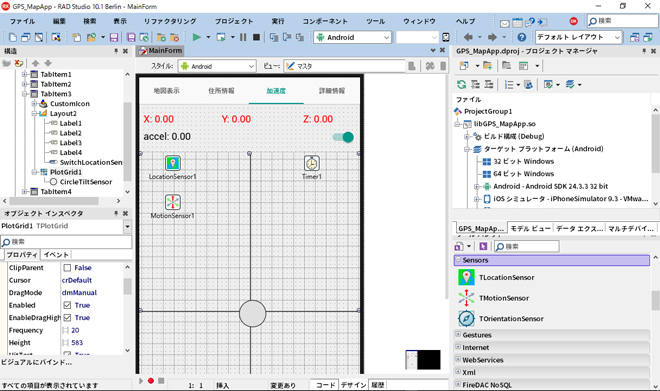Viewport: 660px width, 391px height.
Task: Toggle the ClipParent checkbox
Action: [67, 268]
